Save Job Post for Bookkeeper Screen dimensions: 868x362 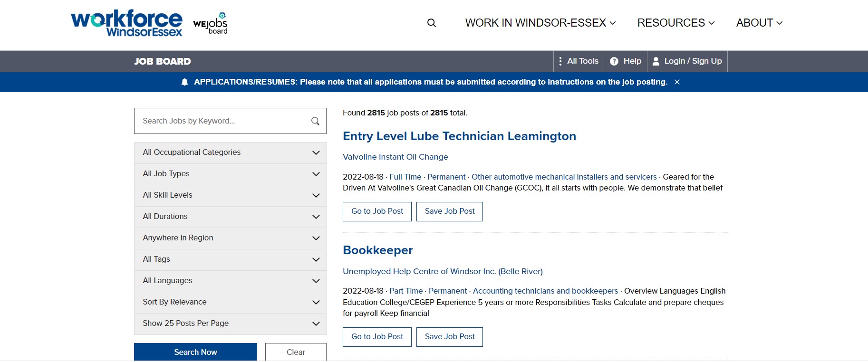click(450, 337)
